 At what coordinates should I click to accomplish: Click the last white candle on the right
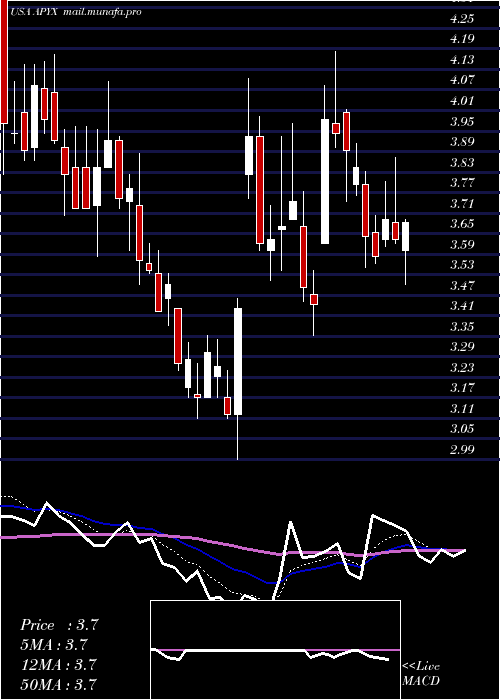coord(405,237)
